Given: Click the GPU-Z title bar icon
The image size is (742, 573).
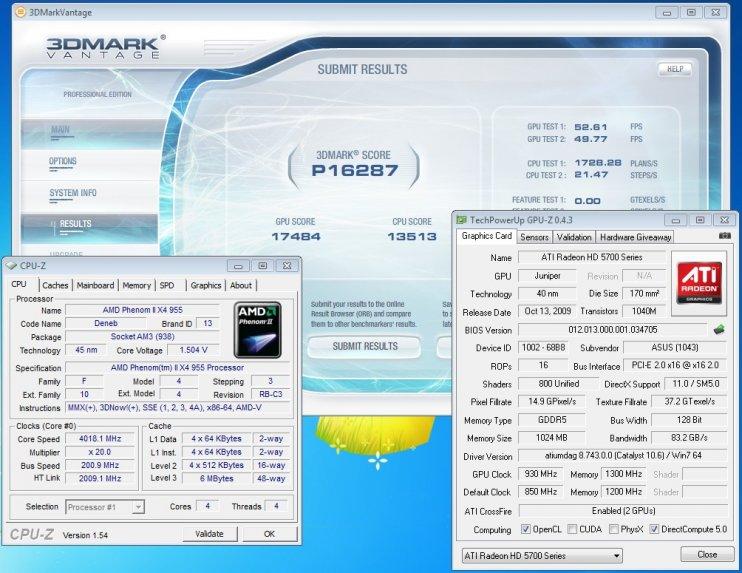Looking at the screenshot, I should point(461,217).
